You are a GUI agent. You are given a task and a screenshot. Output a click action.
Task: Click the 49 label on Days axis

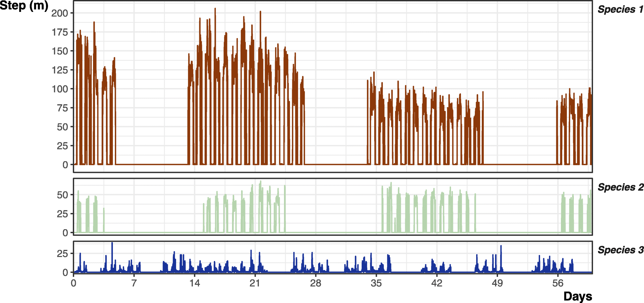(497, 283)
